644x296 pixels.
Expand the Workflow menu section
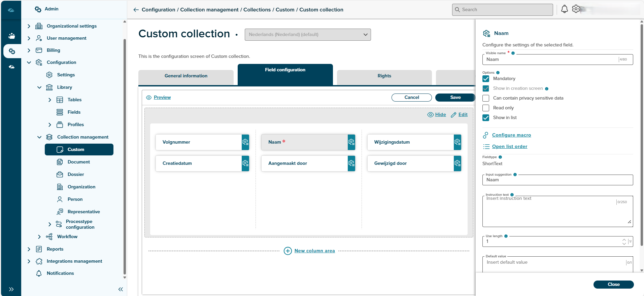coord(39,237)
